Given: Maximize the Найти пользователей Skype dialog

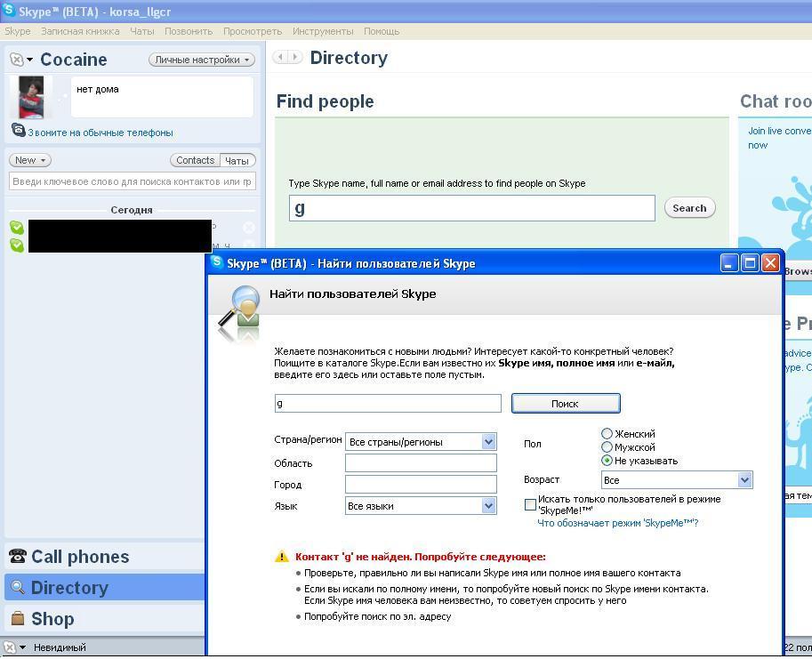Looking at the screenshot, I should coord(750,263).
